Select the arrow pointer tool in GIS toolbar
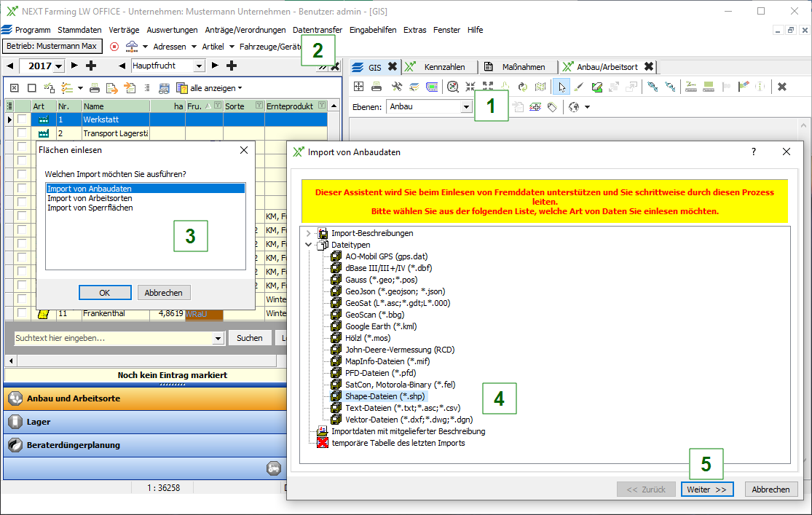The width and height of the screenshot is (812, 515). (561, 87)
